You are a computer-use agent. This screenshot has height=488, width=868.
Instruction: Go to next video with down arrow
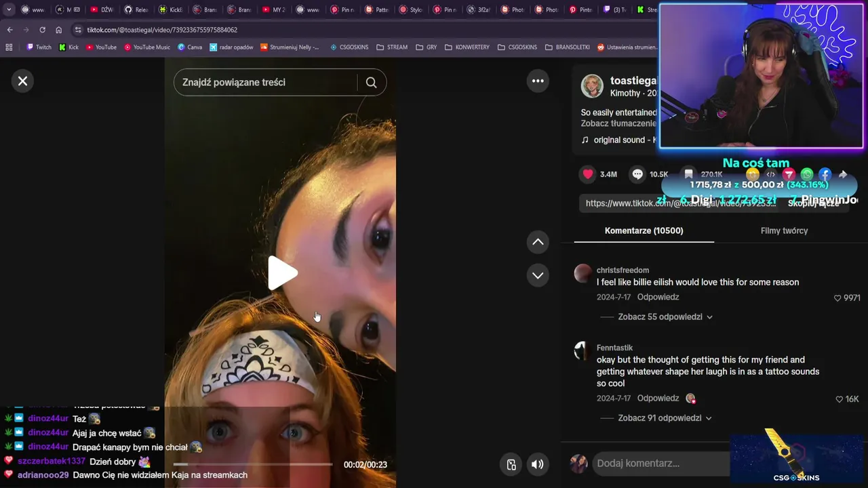coord(538,275)
